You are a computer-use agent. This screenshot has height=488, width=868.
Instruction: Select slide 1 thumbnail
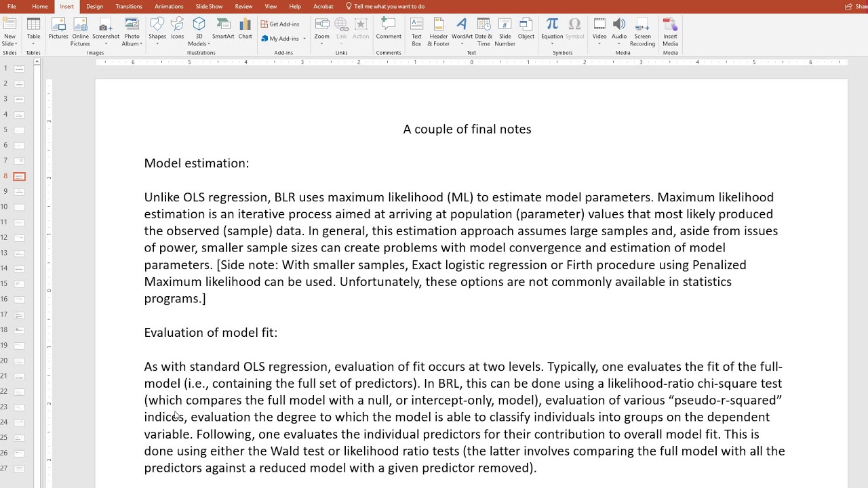(x=19, y=68)
